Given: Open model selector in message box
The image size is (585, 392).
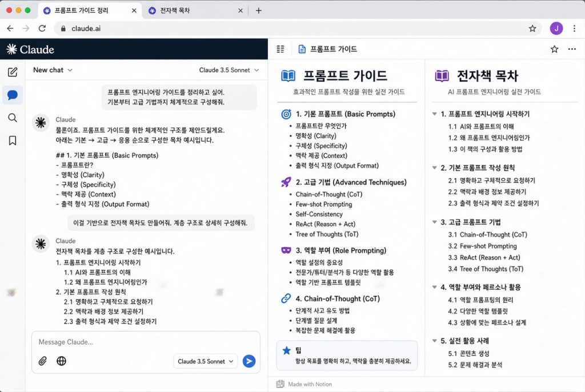Looking at the screenshot, I should click(206, 361).
